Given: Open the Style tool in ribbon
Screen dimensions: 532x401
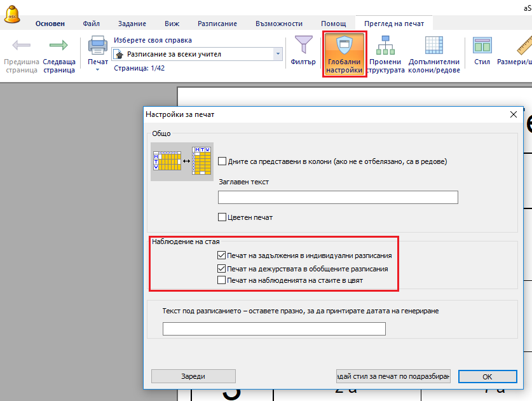Looking at the screenshot, I should click(x=482, y=46).
